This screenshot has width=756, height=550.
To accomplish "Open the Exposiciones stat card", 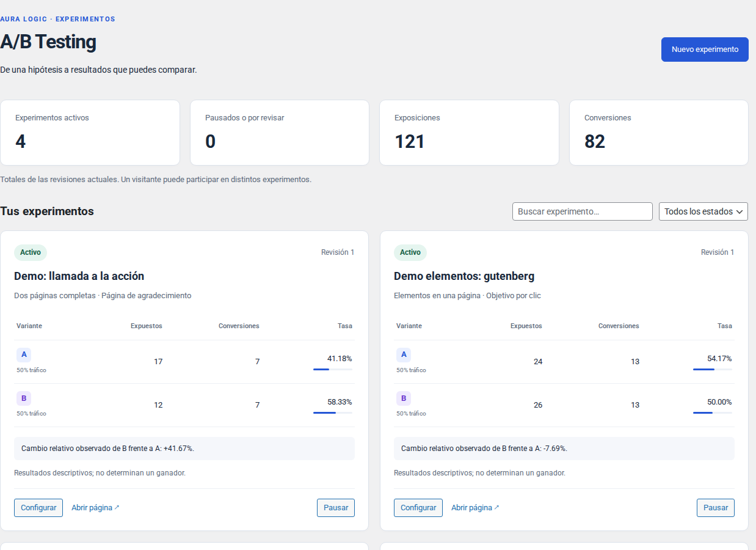I will [x=469, y=133].
